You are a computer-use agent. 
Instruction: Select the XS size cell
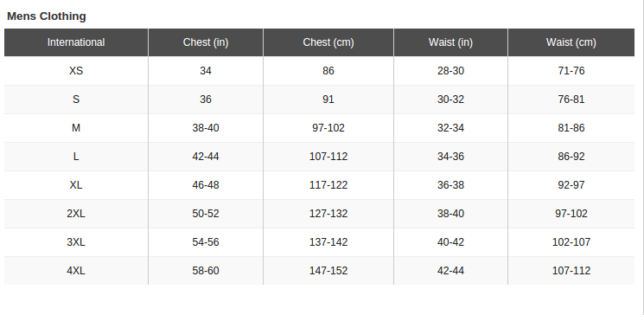pyautogui.click(x=76, y=71)
